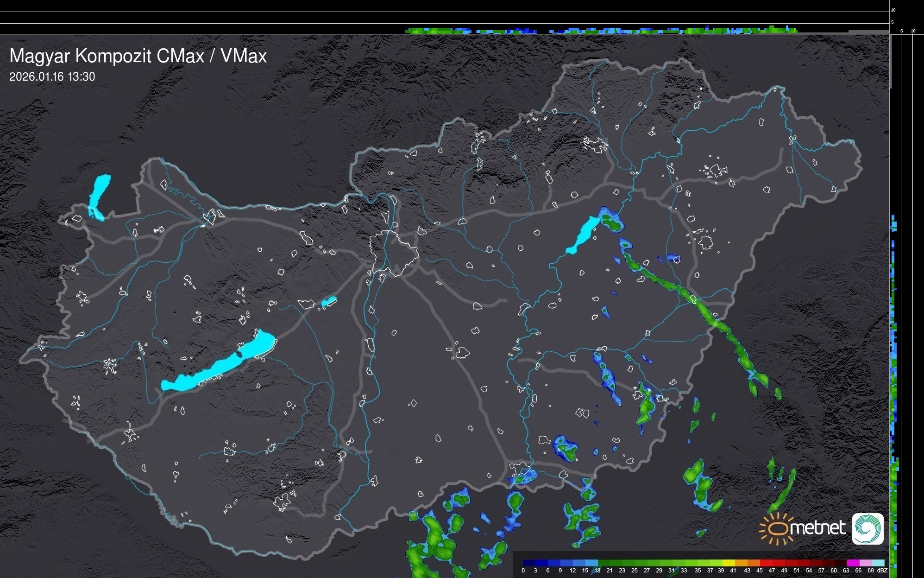Click the yellow 39 dBZ legend swatch
This screenshot has width=924, height=578.
(728, 563)
